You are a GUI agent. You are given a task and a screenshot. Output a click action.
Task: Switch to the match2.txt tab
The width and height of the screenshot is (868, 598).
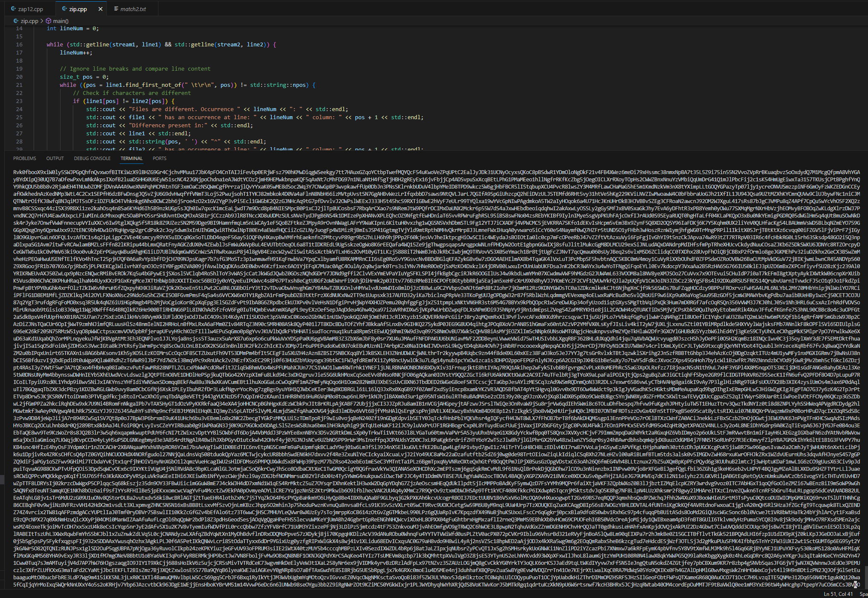point(133,9)
